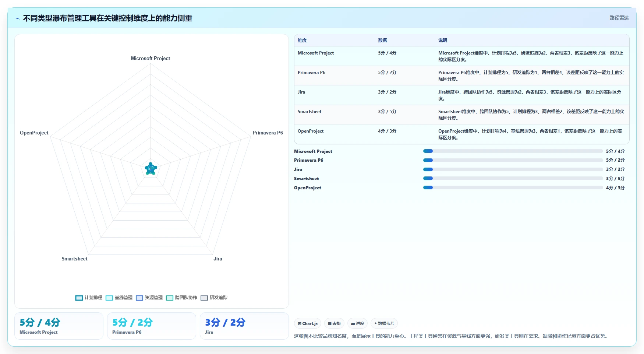Toggle 计划排程 legend swatch
The width and height of the screenshot is (644, 354).
pyautogui.click(x=79, y=298)
